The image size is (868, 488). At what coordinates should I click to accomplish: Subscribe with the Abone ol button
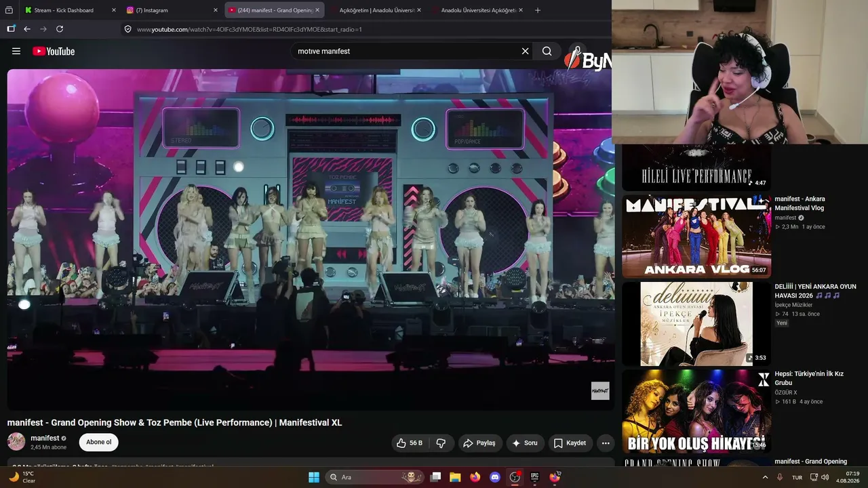pos(99,443)
